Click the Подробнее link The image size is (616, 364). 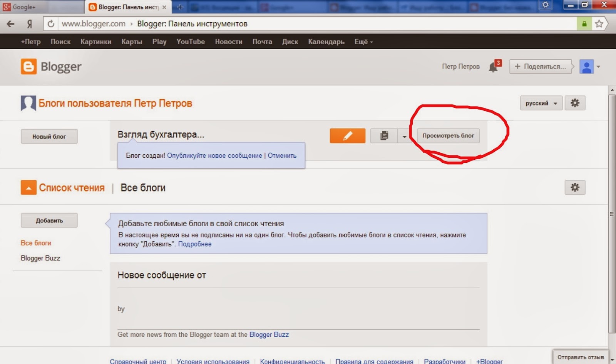tap(195, 244)
